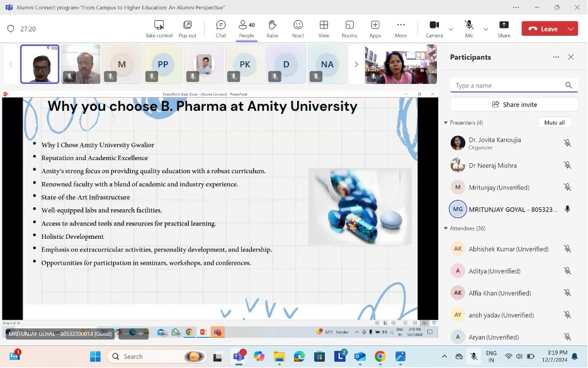Select the PK participant tile

point(245,64)
